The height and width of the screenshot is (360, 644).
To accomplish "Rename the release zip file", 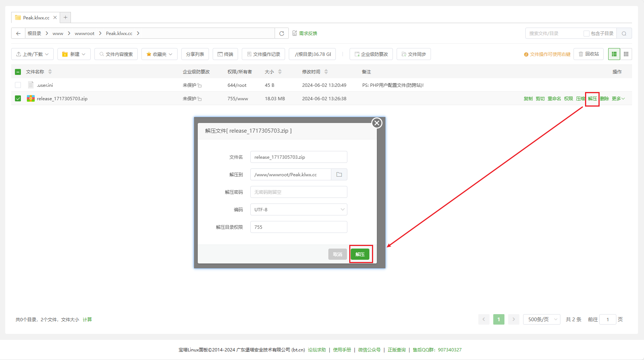I will (x=554, y=98).
